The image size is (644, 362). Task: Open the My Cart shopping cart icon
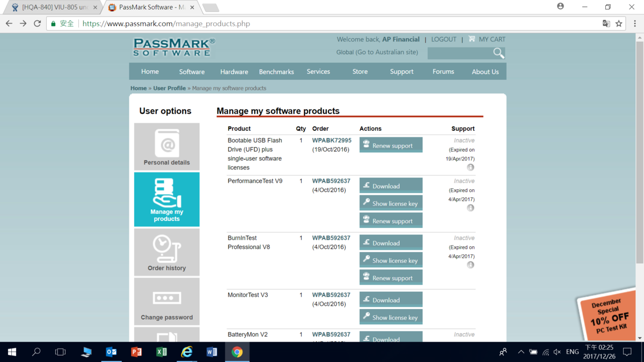pos(472,39)
